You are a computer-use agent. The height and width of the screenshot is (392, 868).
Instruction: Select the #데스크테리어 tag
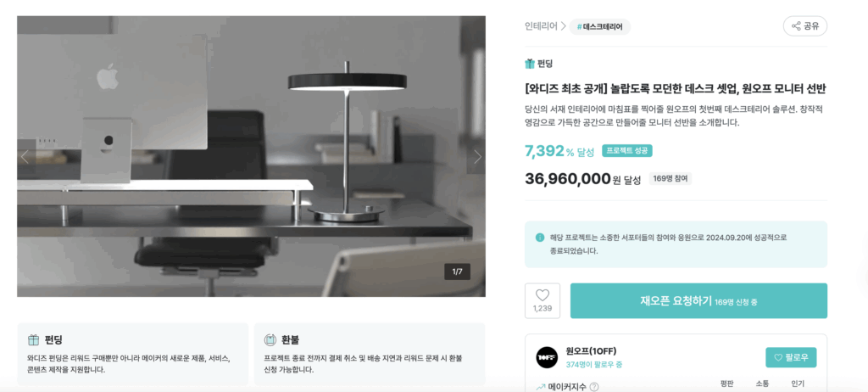point(600,26)
